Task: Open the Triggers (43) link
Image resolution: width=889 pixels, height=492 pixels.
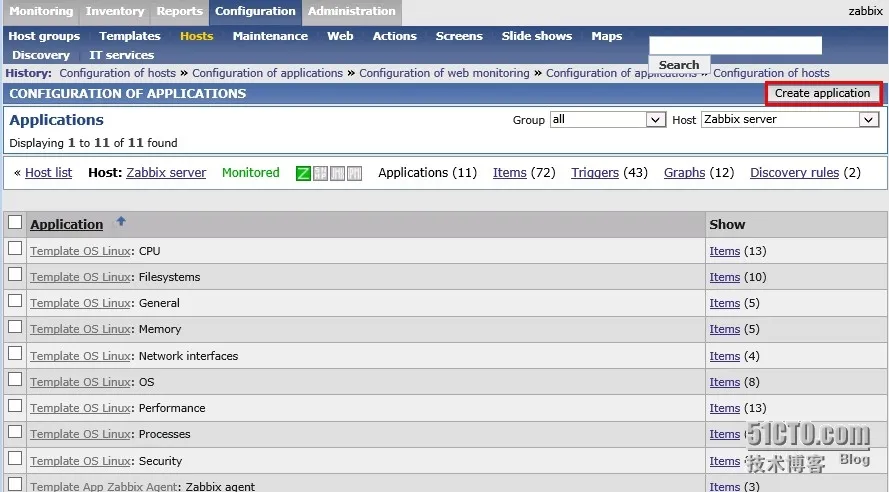Action: tap(595, 173)
